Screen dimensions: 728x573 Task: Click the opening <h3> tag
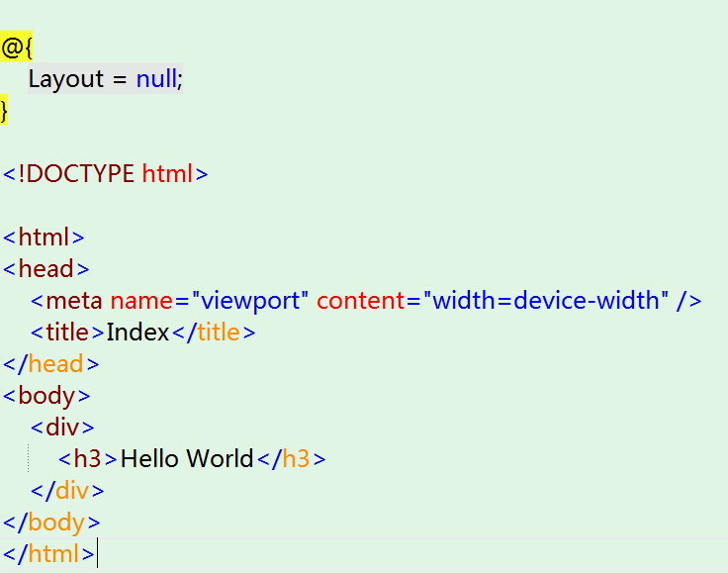click(88, 459)
